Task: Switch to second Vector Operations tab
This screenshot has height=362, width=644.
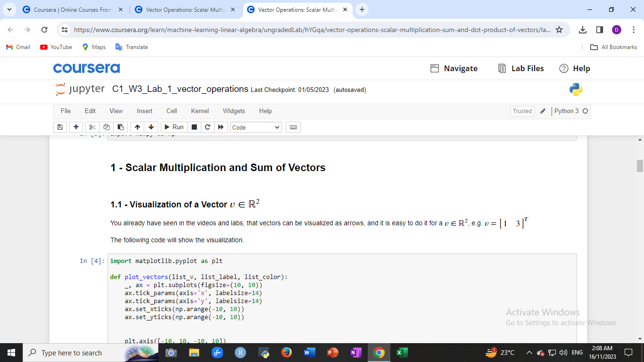Action: click(x=185, y=9)
